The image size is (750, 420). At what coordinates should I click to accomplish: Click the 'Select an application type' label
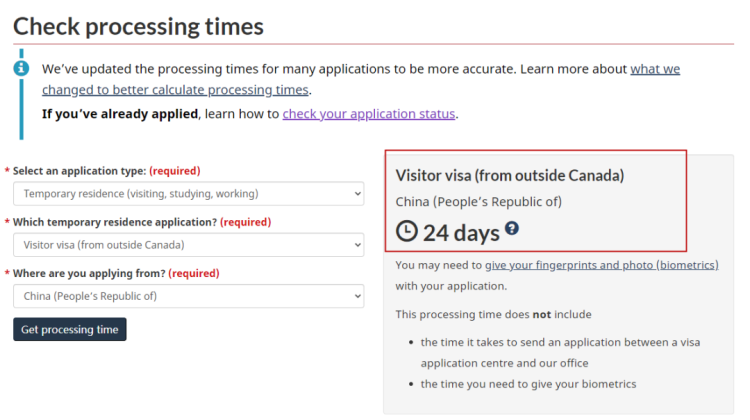pyautogui.click(x=79, y=171)
